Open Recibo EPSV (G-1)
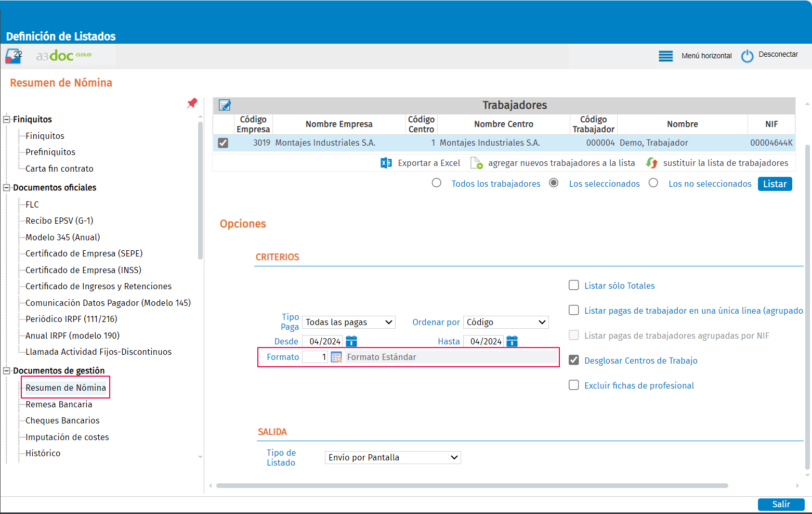The height and width of the screenshot is (514, 812). click(59, 221)
